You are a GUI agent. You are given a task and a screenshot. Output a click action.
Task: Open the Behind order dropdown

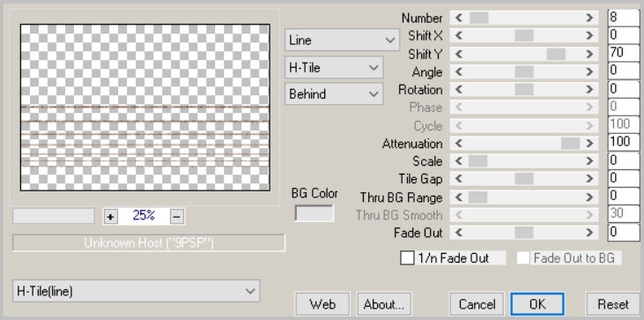click(334, 93)
